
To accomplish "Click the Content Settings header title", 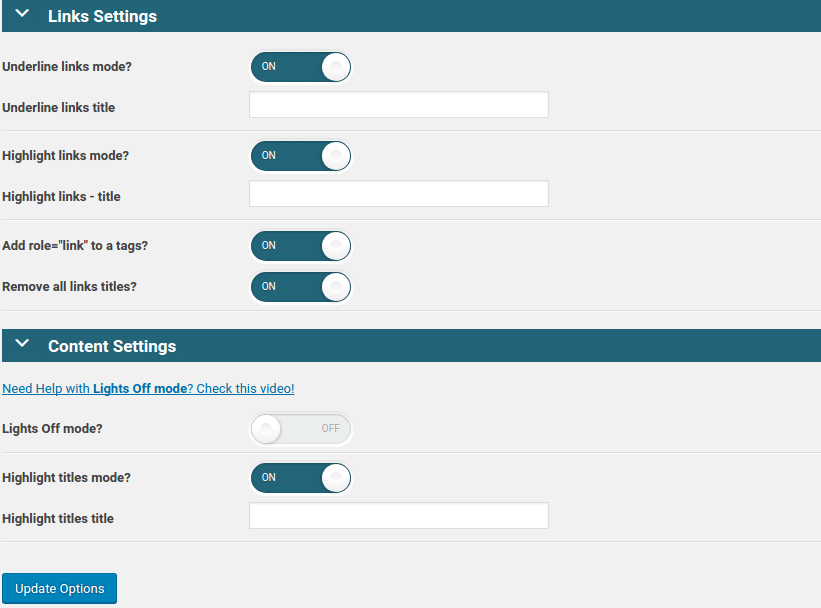I will click(x=112, y=346).
